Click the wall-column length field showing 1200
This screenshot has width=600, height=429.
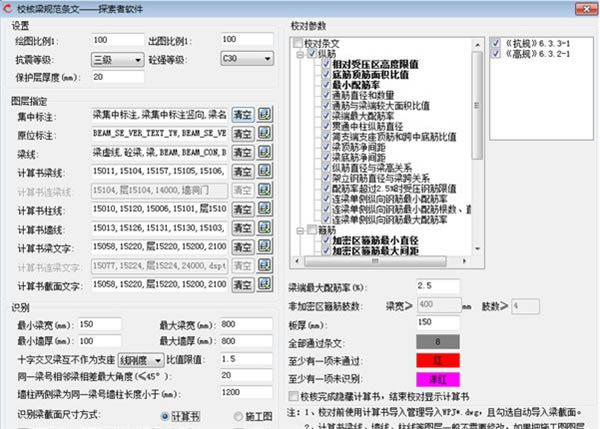[246, 392]
